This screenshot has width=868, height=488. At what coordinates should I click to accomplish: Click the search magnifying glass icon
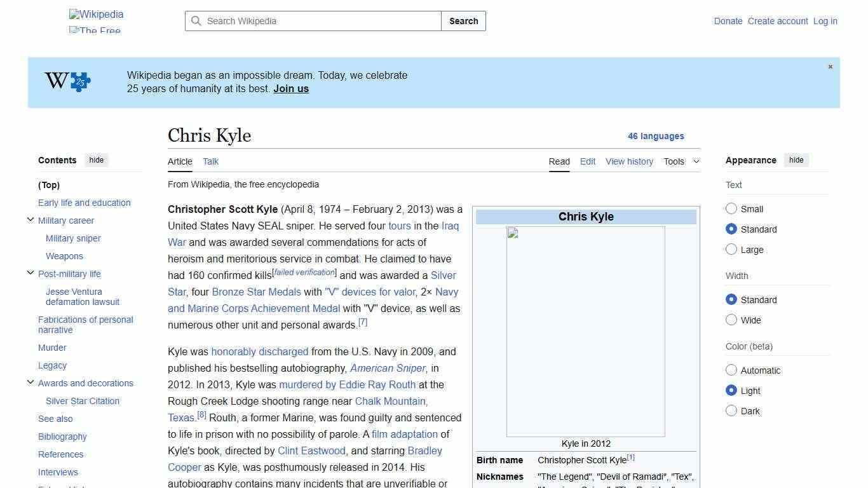coord(197,21)
